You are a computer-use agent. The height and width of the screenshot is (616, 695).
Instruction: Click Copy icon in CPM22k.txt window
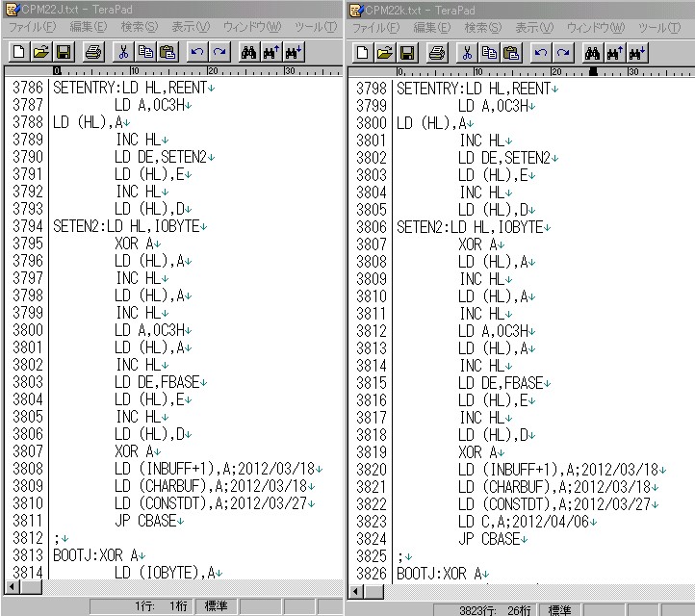pyautogui.click(x=489, y=53)
